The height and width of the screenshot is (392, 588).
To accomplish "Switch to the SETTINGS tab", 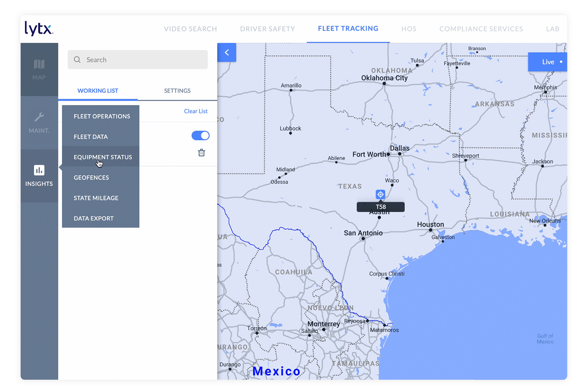I will (x=177, y=91).
